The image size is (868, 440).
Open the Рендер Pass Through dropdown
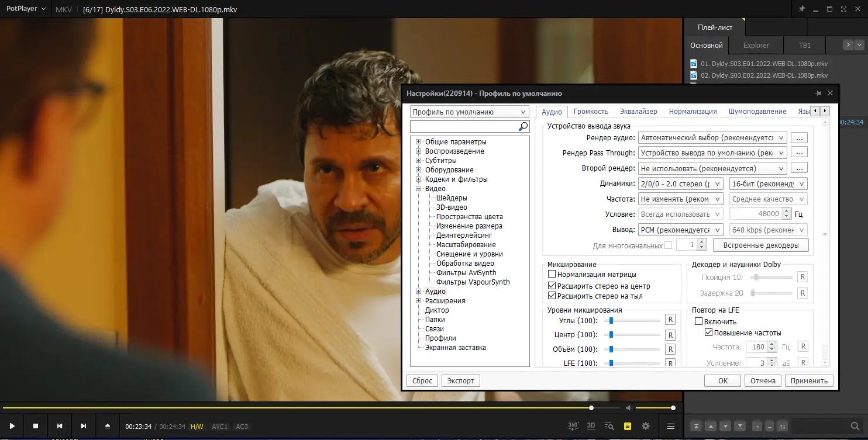[712, 153]
